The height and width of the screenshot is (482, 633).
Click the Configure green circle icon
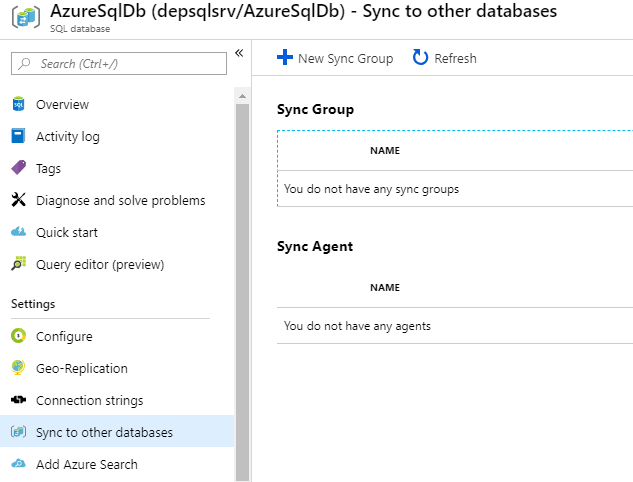(x=19, y=335)
